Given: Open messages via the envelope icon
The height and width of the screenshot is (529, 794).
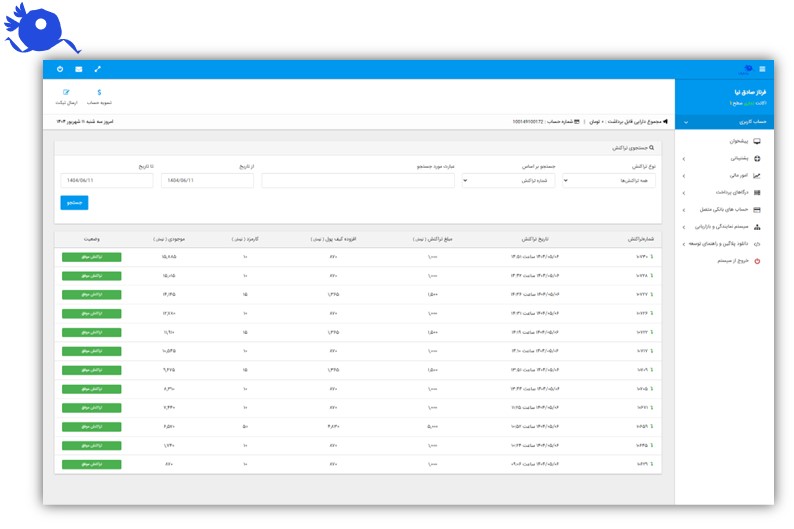Looking at the screenshot, I should 79,69.
